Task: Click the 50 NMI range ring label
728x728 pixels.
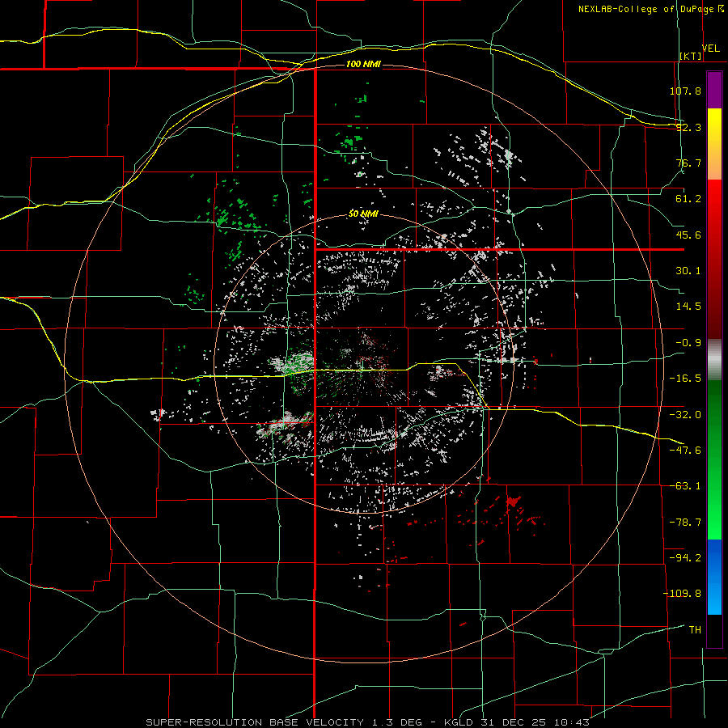Action: 363,214
